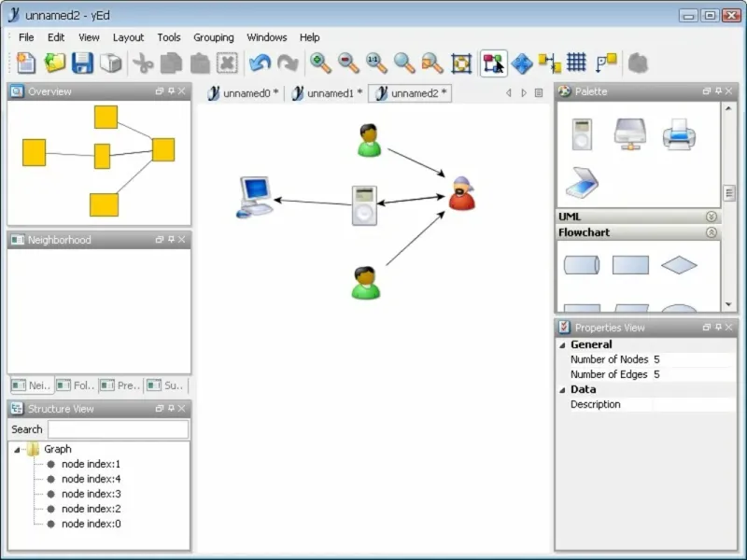The width and height of the screenshot is (747, 560).
Task: Switch to the Su.. panel tab
Action: click(x=166, y=385)
